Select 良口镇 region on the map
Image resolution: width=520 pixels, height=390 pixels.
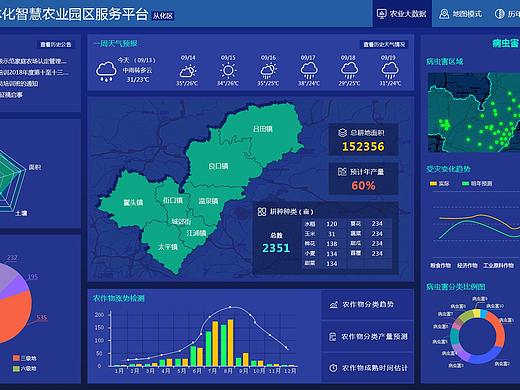218,166
